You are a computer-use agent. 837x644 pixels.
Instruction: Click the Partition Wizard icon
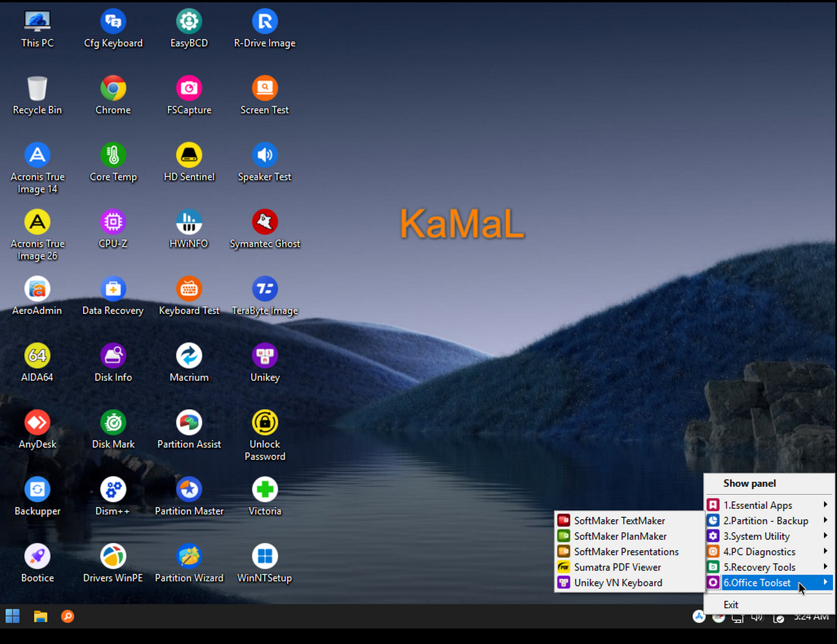(x=189, y=565)
